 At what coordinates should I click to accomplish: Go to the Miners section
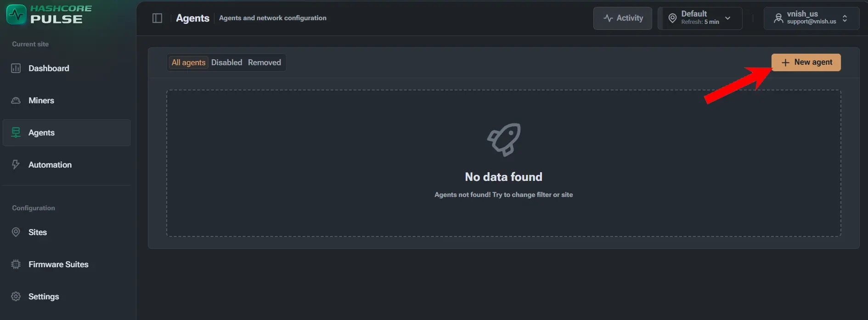pyautogui.click(x=67, y=101)
